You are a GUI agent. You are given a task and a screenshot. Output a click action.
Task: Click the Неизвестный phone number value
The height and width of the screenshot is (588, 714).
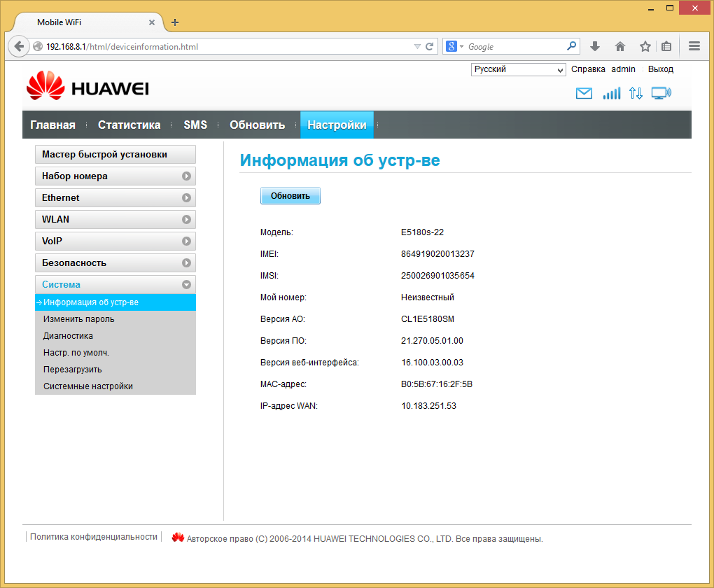(x=428, y=297)
